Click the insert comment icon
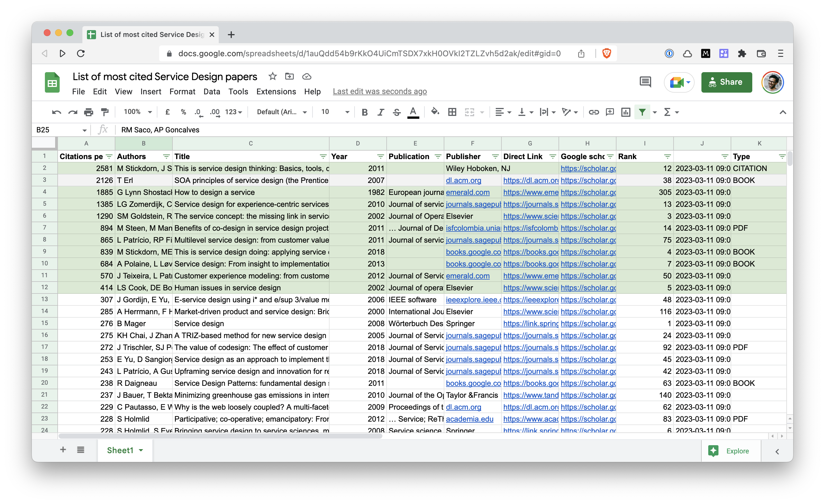This screenshot has width=825, height=504. click(610, 112)
